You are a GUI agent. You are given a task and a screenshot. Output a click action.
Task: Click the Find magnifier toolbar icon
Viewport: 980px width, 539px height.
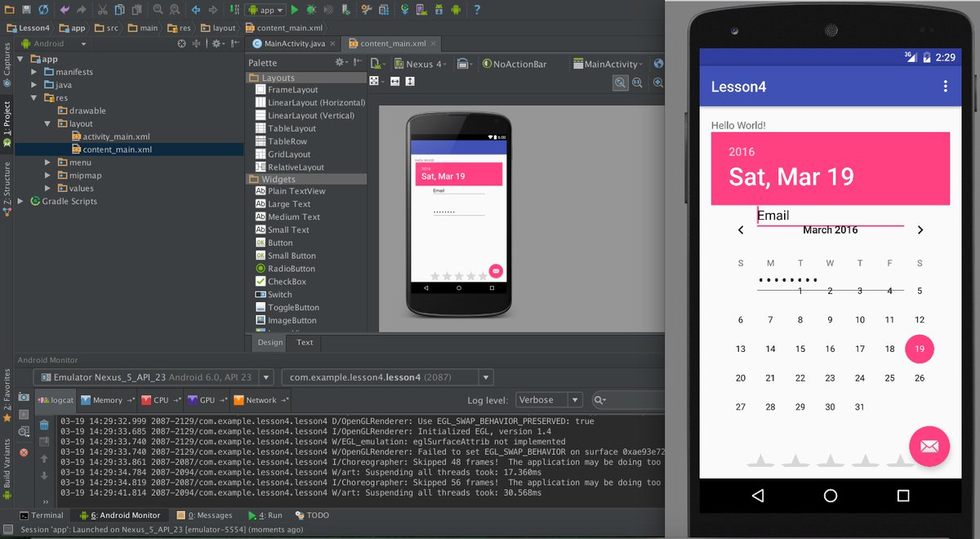pyautogui.click(x=157, y=10)
